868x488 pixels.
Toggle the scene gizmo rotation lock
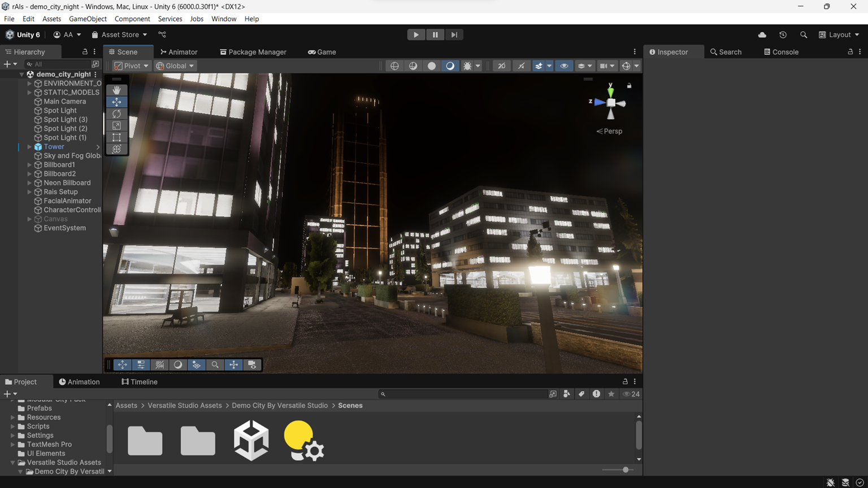tap(629, 85)
